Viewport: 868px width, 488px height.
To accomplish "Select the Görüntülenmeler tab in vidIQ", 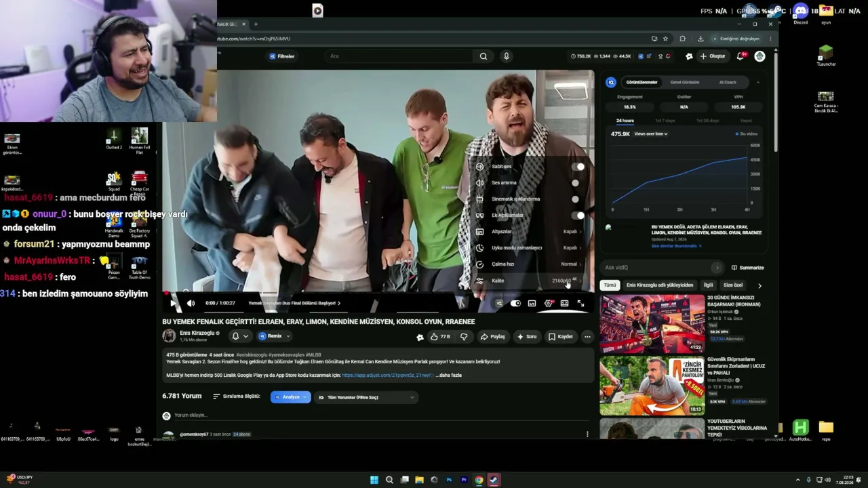I will tap(642, 82).
